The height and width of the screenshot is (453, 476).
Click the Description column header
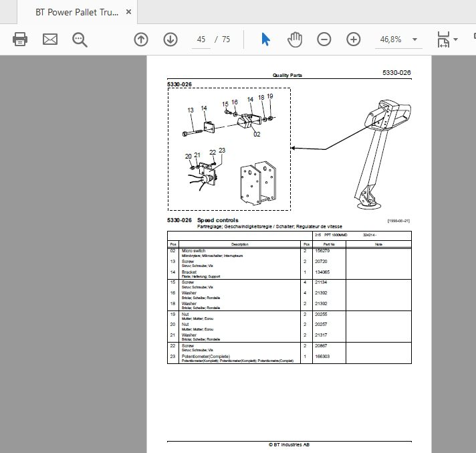pos(240,244)
